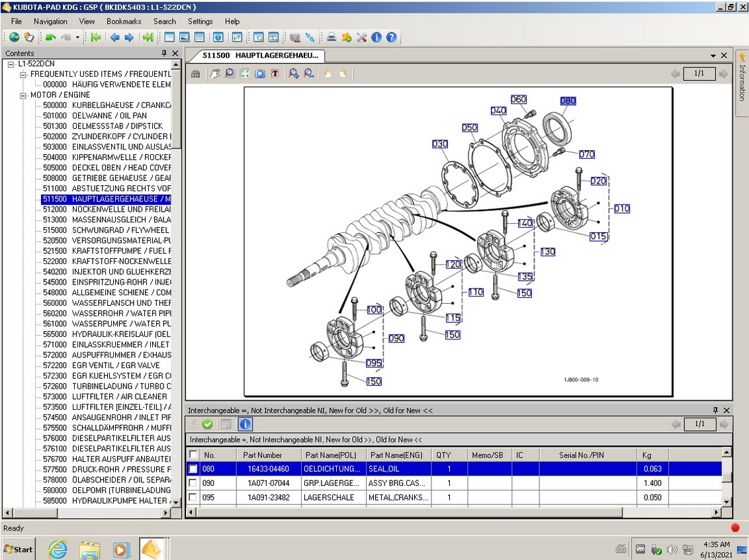
Task: Tick the checkbox for part row 090
Action: coord(193,483)
